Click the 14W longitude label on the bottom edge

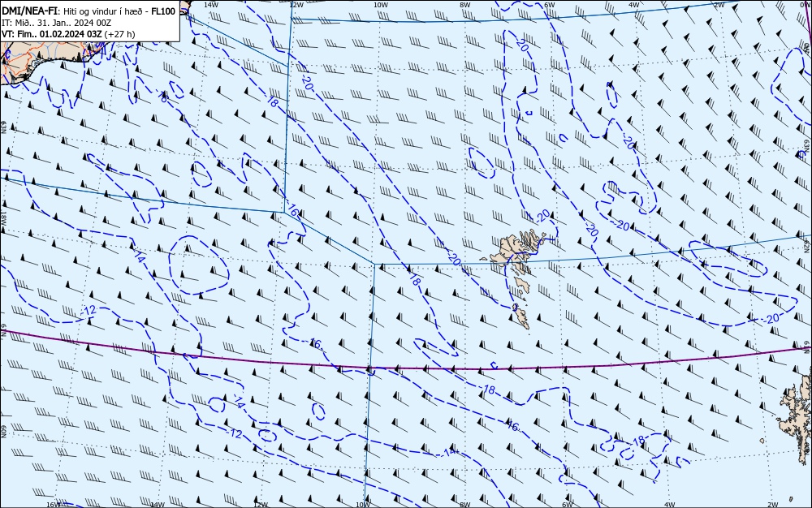point(158,505)
